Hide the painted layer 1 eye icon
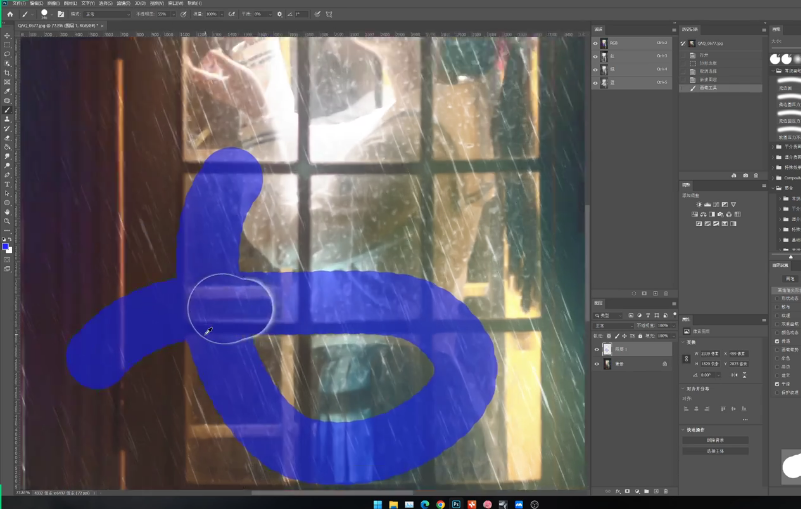 click(x=597, y=350)
